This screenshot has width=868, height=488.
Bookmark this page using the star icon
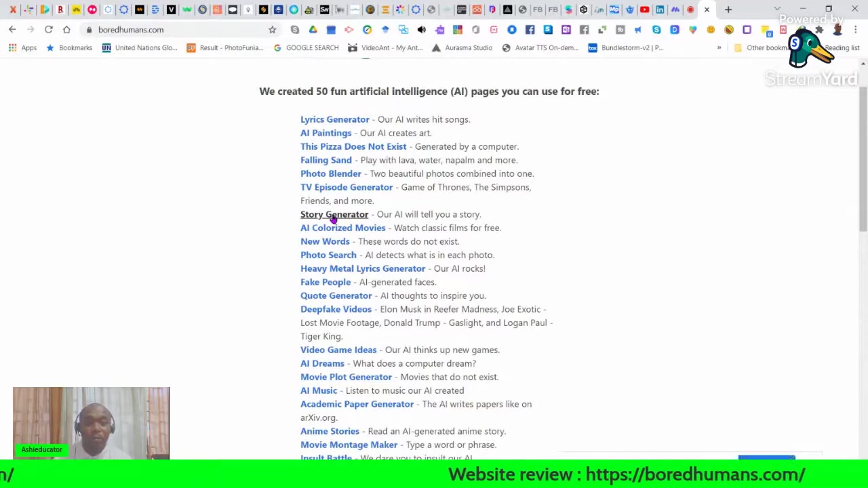272,29
